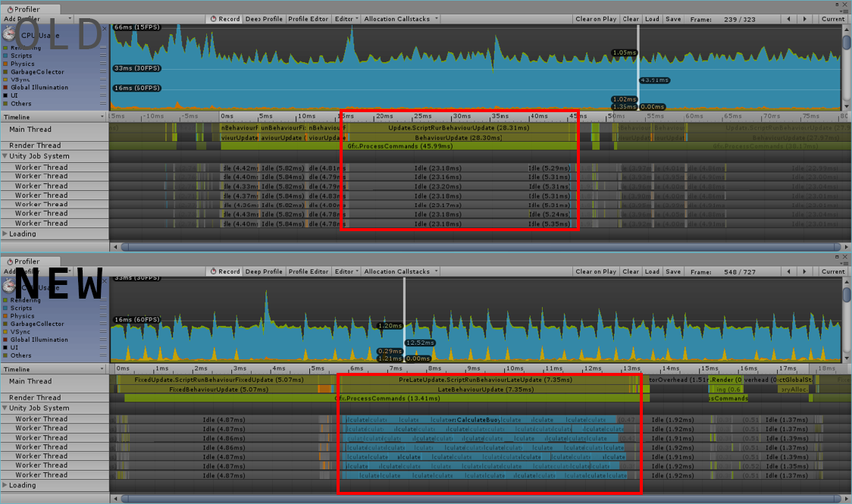
Task: Click vertical scrollbar thumb beside upper CPU chart
Action: tap(846, 42)
